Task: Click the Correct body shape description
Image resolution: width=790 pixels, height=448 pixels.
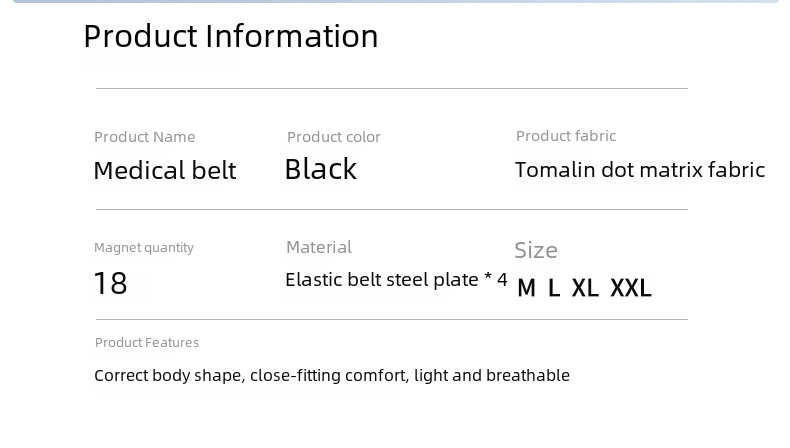Action: click(x=332, y=375)
